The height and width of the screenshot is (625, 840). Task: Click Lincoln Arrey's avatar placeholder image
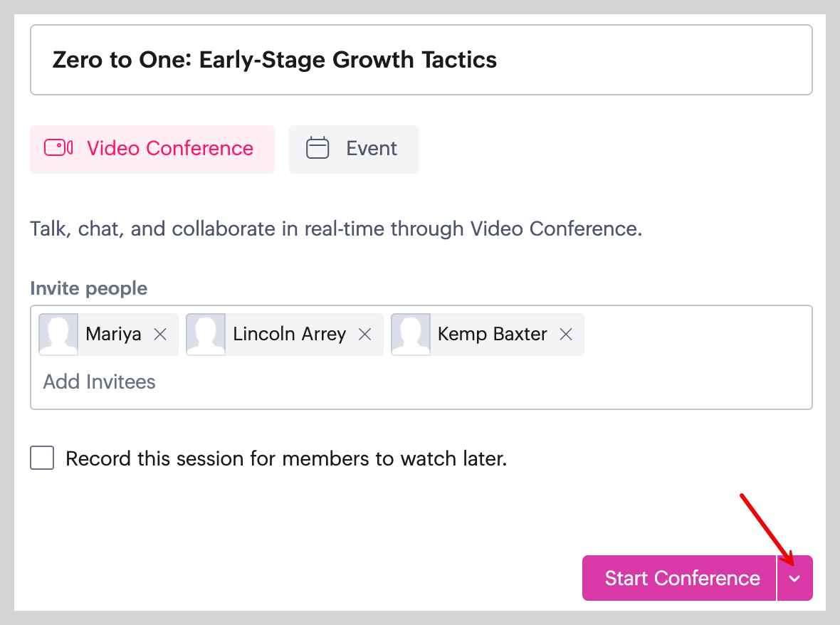(206, 334)
